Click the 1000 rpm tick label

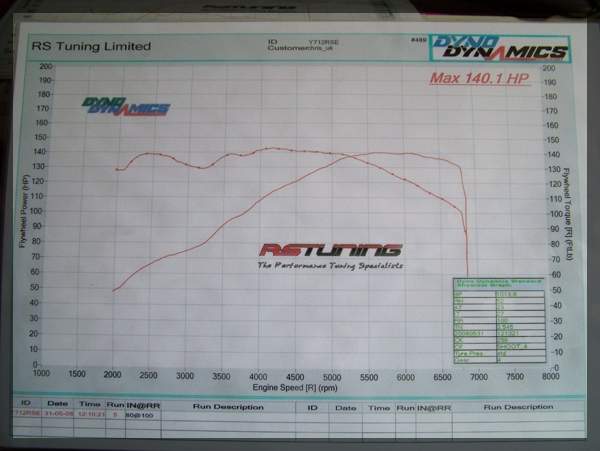41,373
